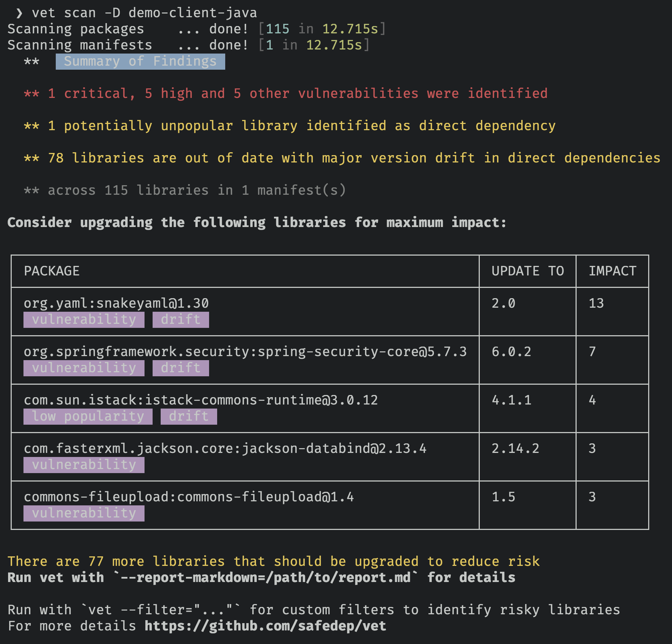Click the drift tag under spring-security-core
The width and height of the screenshot is (672, 644).
(180, 368)
